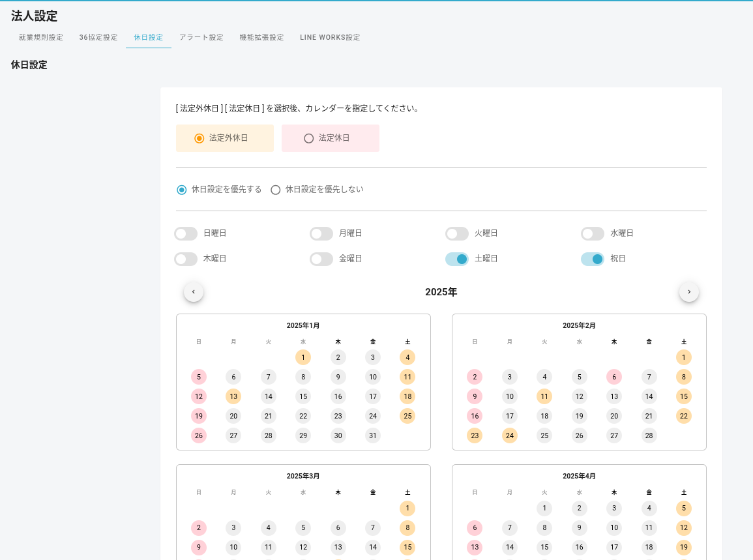Go to next year with right chevron
This screenshot has height=560, width=753.
(x=689, y=292)
